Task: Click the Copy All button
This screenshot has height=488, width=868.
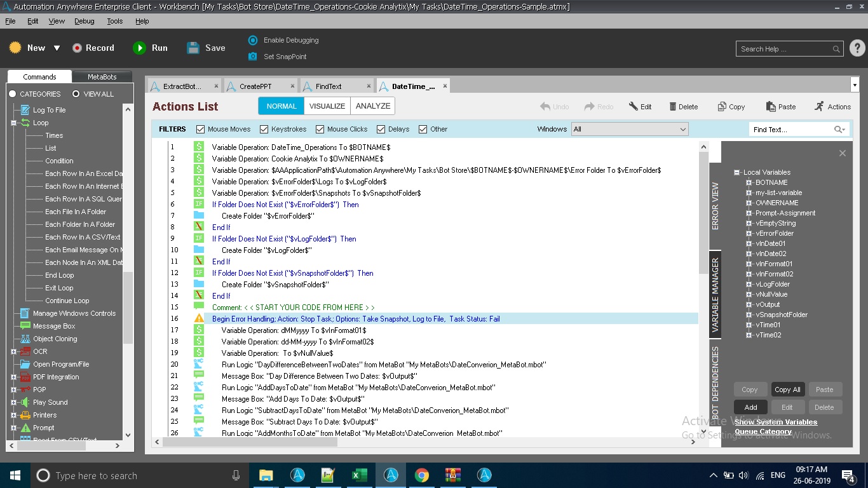Action: point(787,390)
